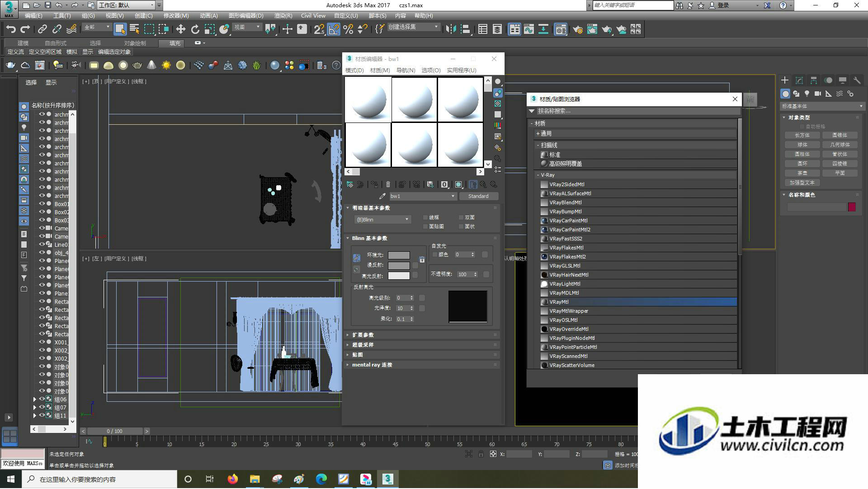Open the 渲染(R) menu
Image resolution: width=868 pixels, height=489 pixels.
pos(283,15)
